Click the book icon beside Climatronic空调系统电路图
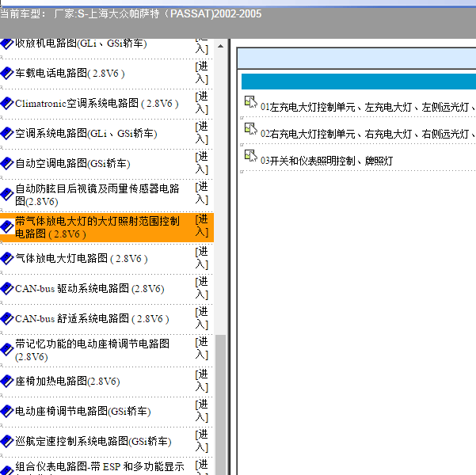Screen dimensions: 476x475 pyautogui.click(x=6, y=103)
